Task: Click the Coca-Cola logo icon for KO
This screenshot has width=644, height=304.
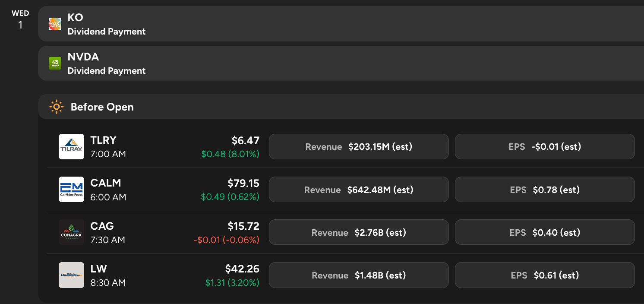Action: (x=55, y=24)
